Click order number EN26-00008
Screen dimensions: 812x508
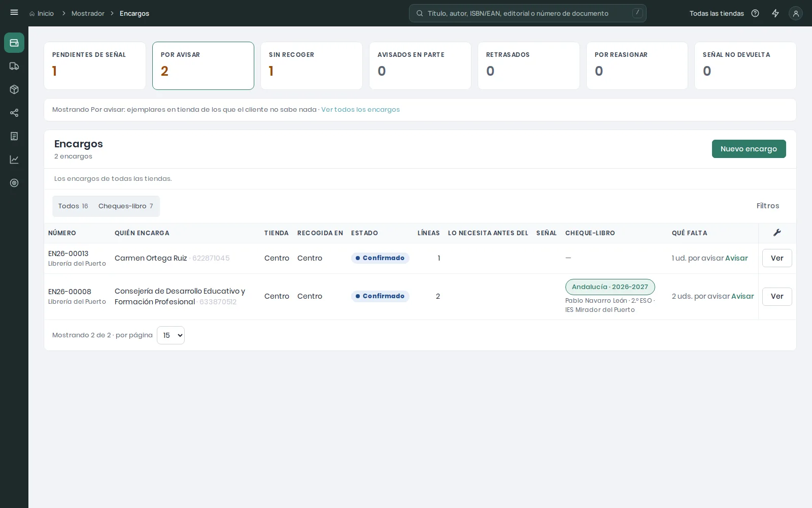point(70,292)
